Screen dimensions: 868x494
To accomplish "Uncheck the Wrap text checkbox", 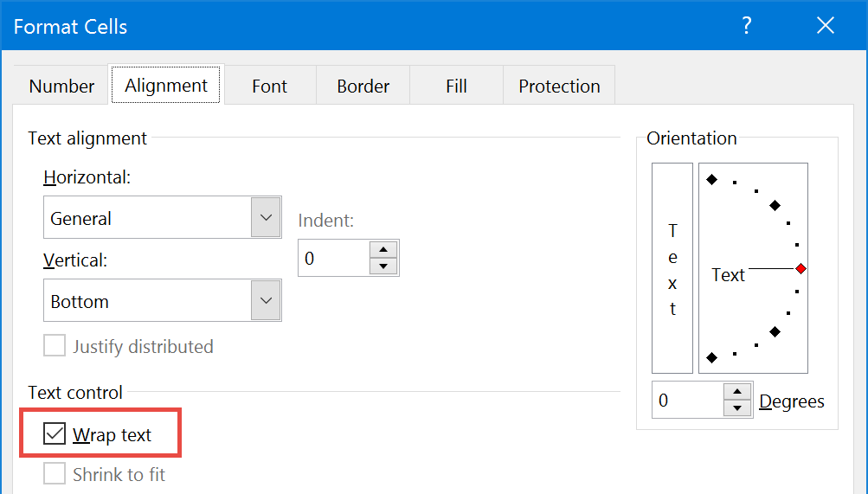I will 55,433.
